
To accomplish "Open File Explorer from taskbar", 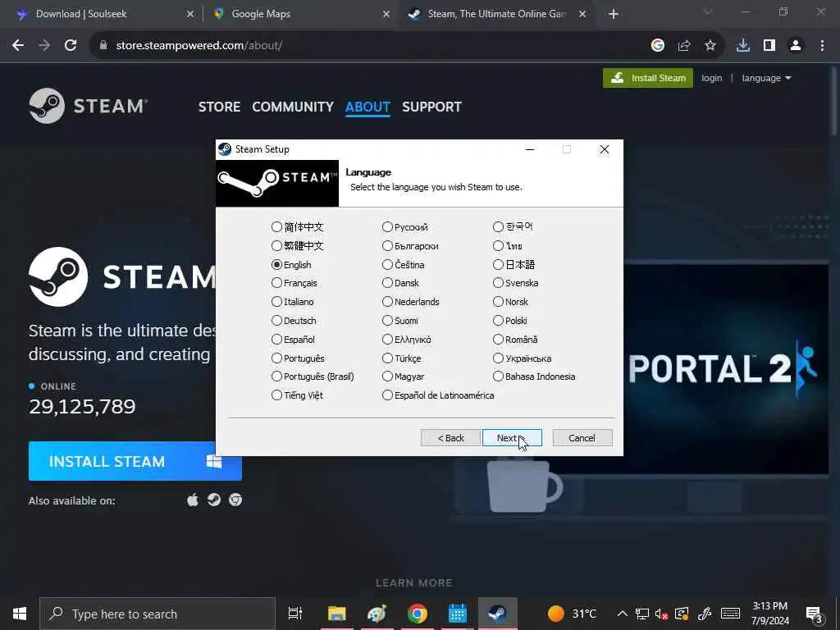I will click(337, 614).
